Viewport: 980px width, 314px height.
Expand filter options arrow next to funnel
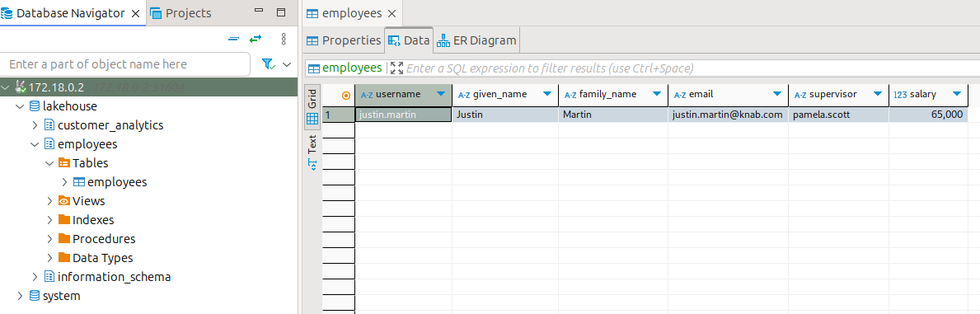[287, 64]
